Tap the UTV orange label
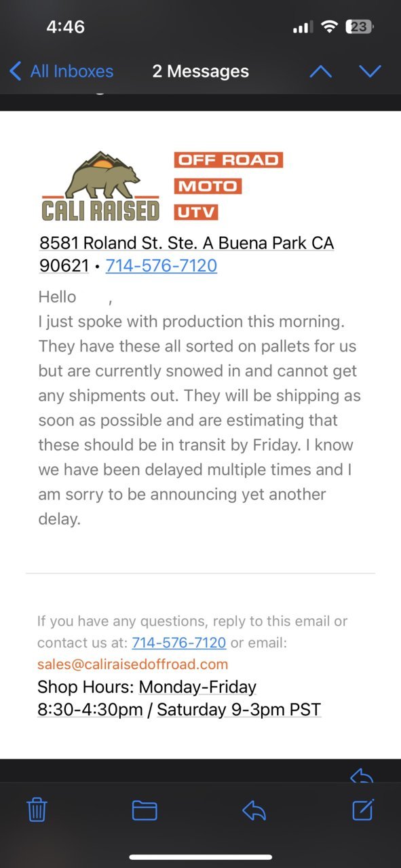 [196, 212]
